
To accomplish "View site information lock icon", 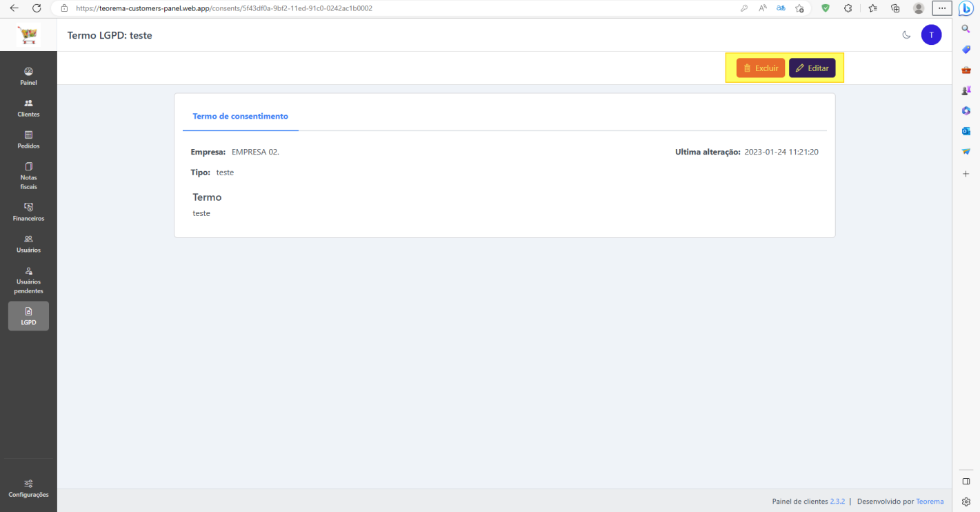I will [x=64, y=8].
